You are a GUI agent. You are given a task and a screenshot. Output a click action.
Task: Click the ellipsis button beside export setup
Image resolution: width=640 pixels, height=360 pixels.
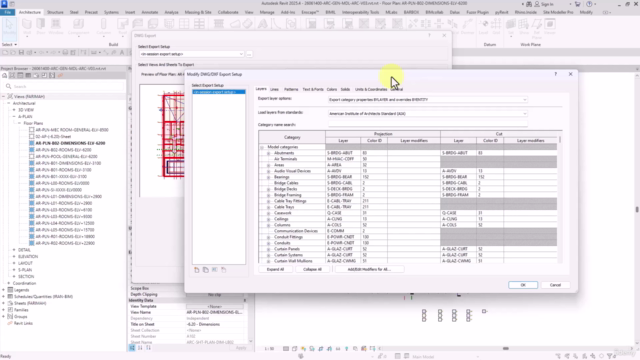tap(249, 54)
